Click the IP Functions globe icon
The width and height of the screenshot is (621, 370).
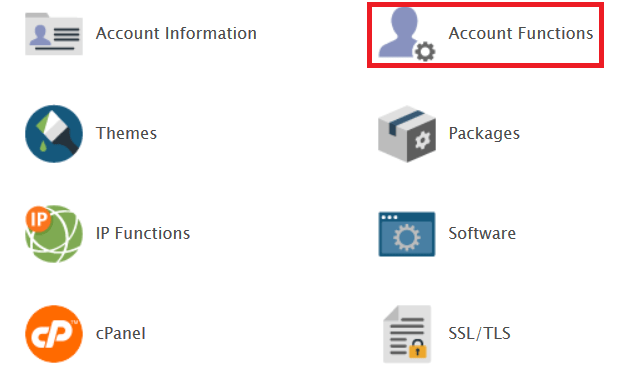(x=54, y=234)
